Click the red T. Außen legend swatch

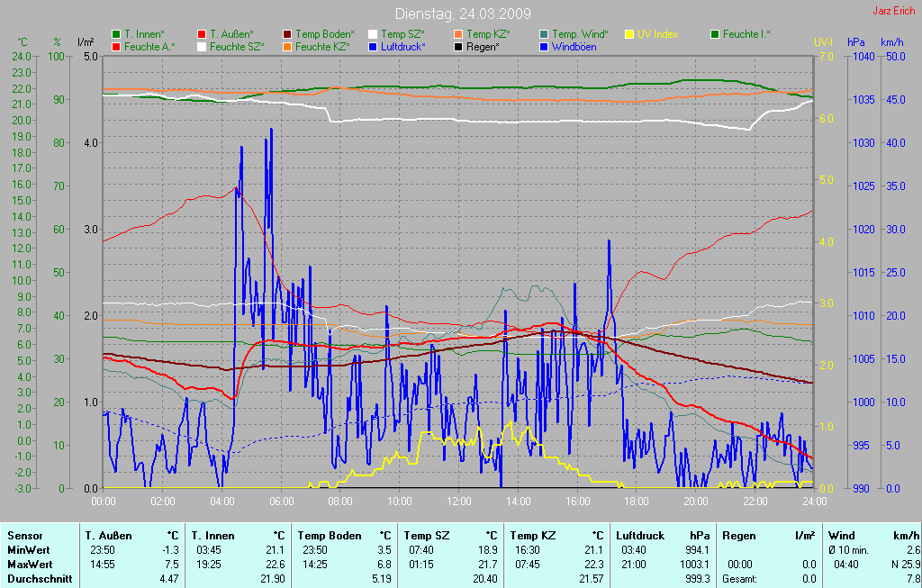202,34
